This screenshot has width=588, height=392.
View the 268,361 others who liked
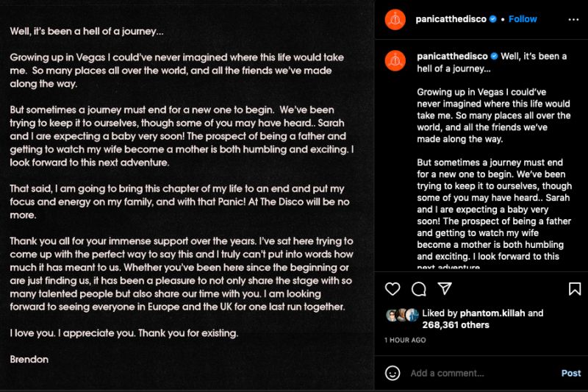456,325
